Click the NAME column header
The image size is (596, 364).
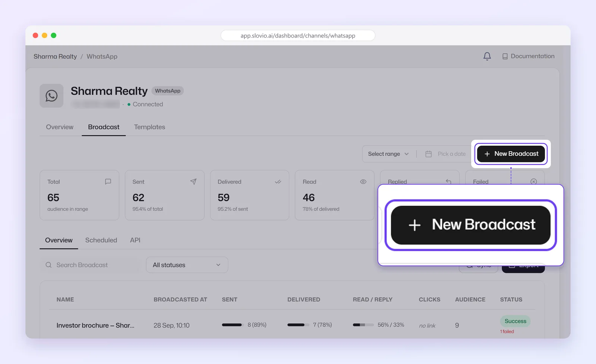65,300
